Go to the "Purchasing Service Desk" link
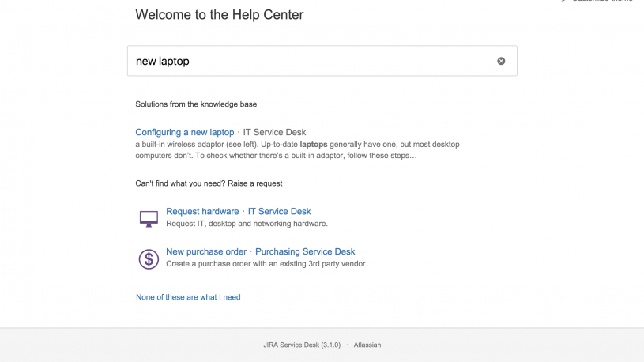 tap(305, 252)
